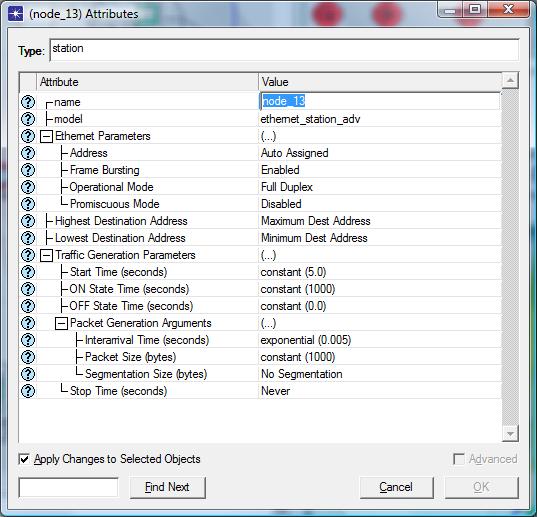Click Minimum Dest Address value
This screenshot has height=517, width=537.
click(x=314, y=238)
